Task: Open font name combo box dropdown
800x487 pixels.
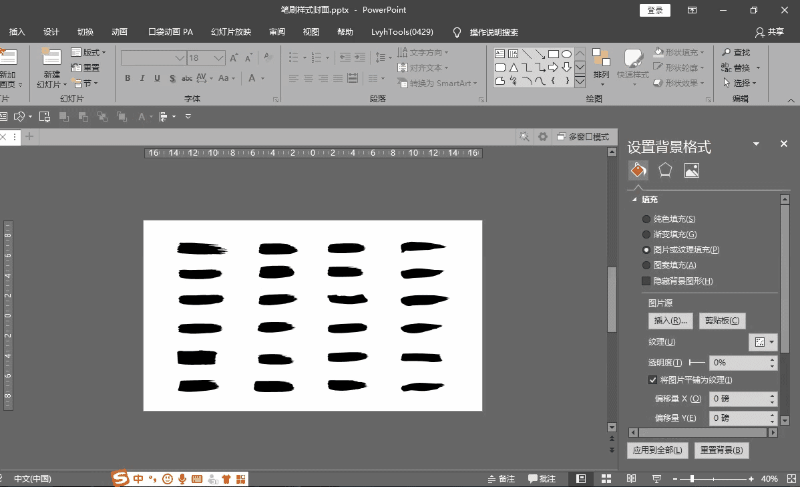Action: click(180, 58)
